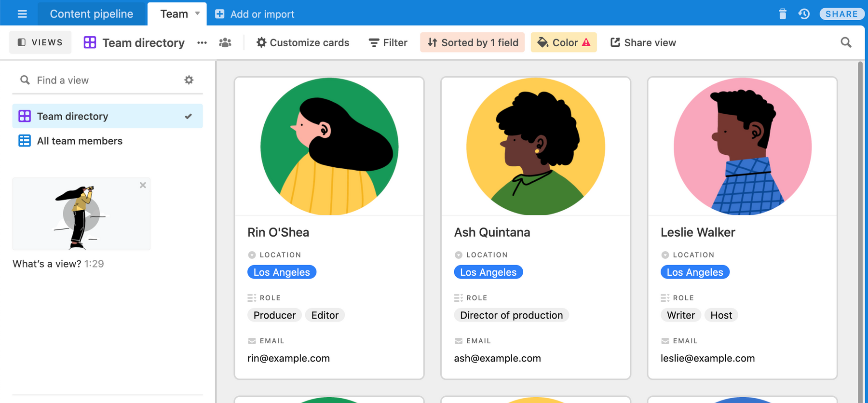Expand the Team tab dropdown arrow
Screen dimensions: 868x403
click(x=197, y=13)
